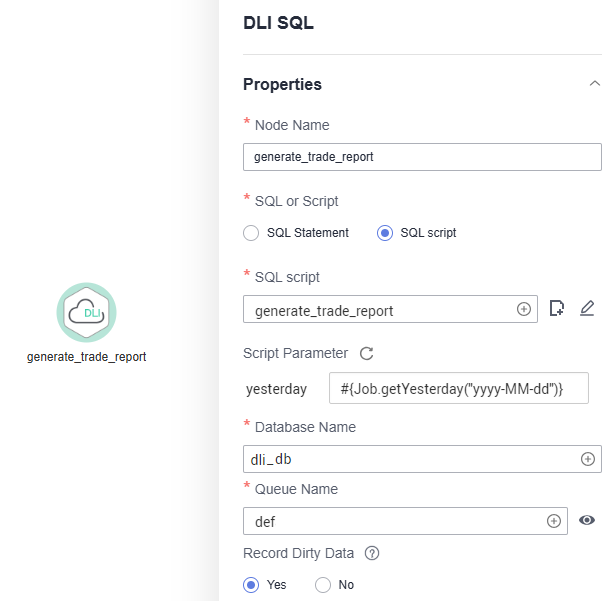613x601 pixels.
Task: Click the plus icon in Database Name field
Action: pyautogui.click(x=588, y=459)
